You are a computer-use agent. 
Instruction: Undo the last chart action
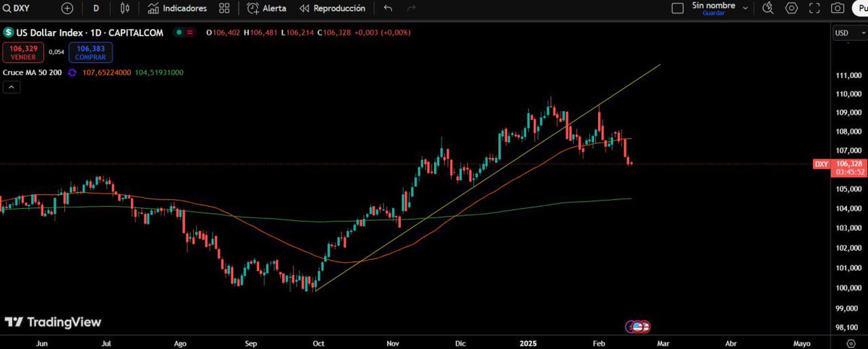(x=388, y=8)
